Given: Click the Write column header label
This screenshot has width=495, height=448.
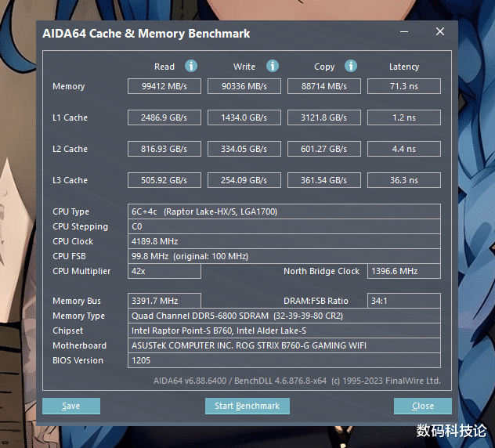Looking at the screenshot, I should click(244, 67).
